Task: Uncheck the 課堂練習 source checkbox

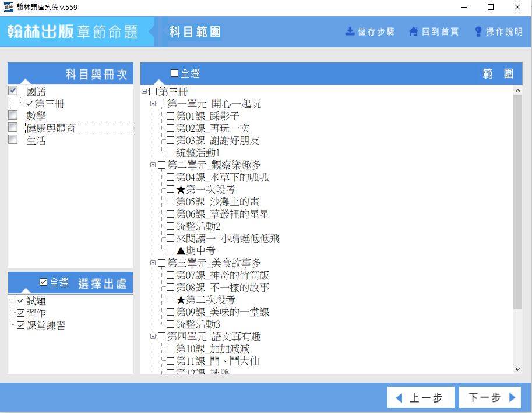Action: pos(21,325)
